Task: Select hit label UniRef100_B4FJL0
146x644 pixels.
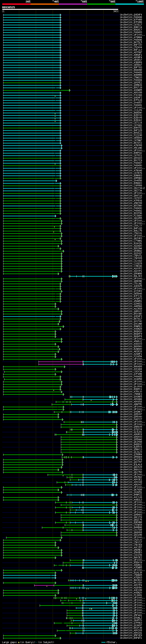Action: (131, 50)
